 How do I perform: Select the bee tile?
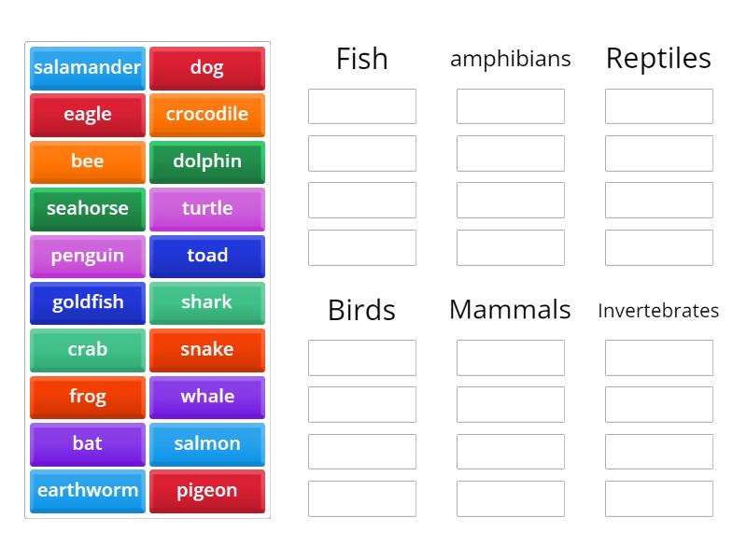click(x=87, y=161)
